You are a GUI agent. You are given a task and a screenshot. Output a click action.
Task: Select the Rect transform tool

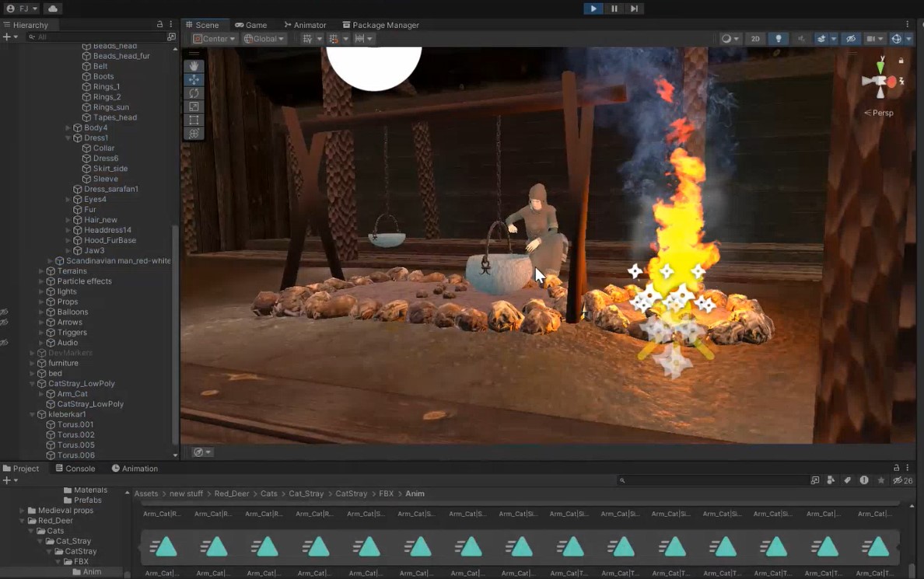(194, 120)
